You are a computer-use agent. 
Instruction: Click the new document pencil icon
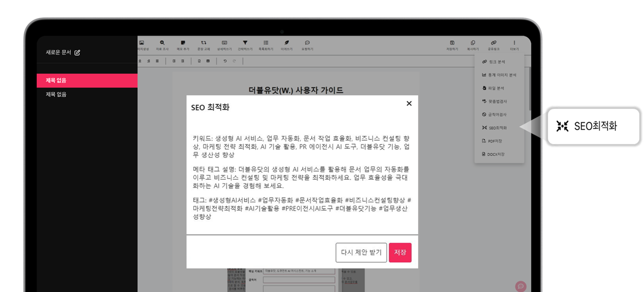tap(77, 53)
